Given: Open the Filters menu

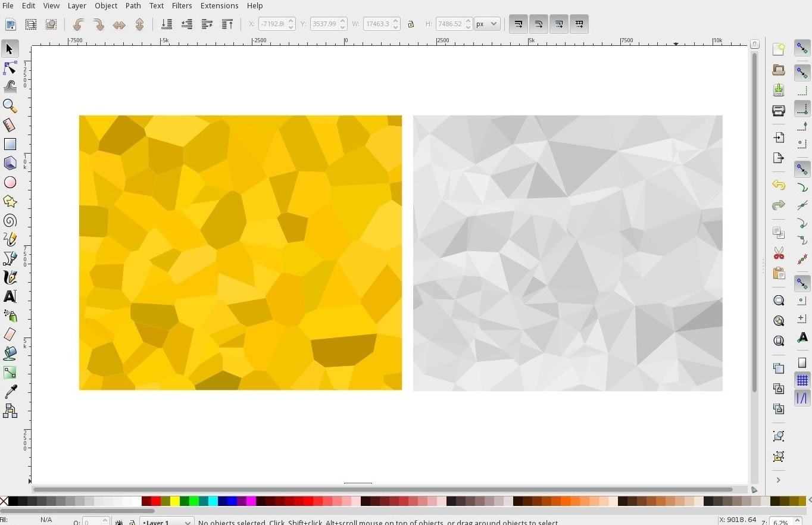Looking at the screenshot, I should (x=182, y=5).
